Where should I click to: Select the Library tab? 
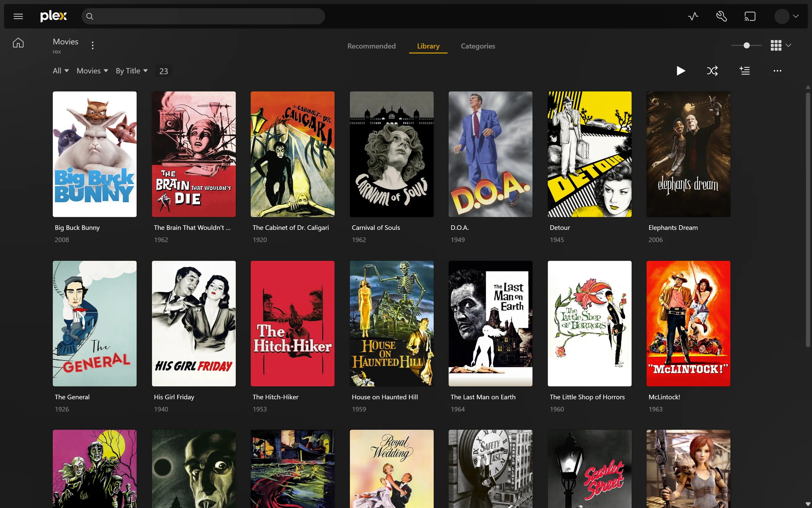[x=428, y=46]
